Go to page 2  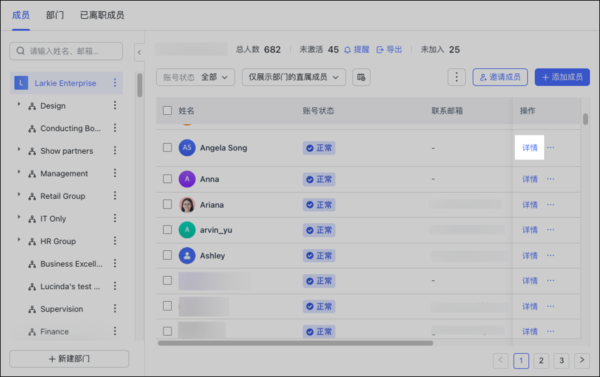(541, 361)
